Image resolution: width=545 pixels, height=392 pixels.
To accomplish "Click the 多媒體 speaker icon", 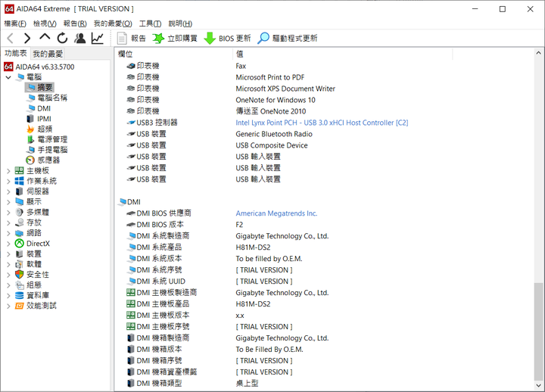I will [20, 213].
